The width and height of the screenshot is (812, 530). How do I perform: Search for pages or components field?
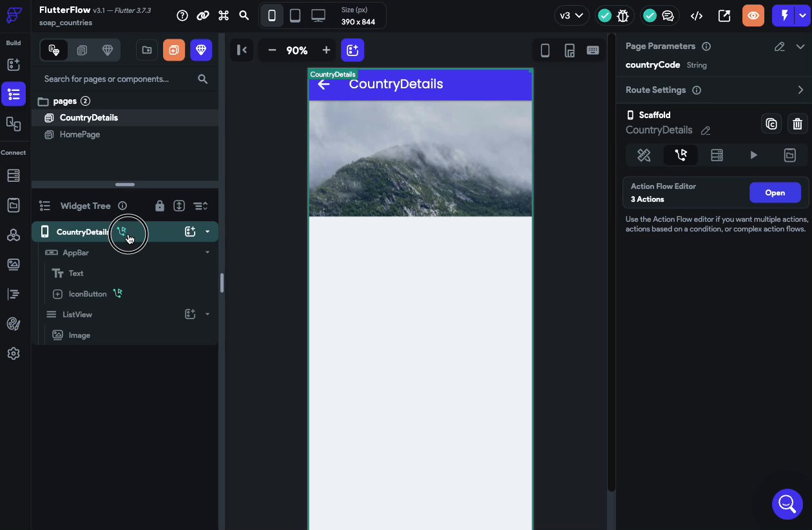click(x=125, y=79)
